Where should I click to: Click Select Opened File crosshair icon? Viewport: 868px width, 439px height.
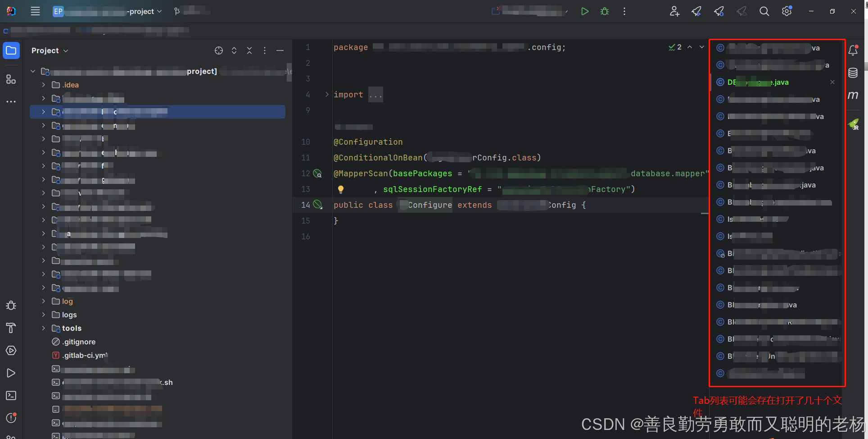[x=219, y=50]
